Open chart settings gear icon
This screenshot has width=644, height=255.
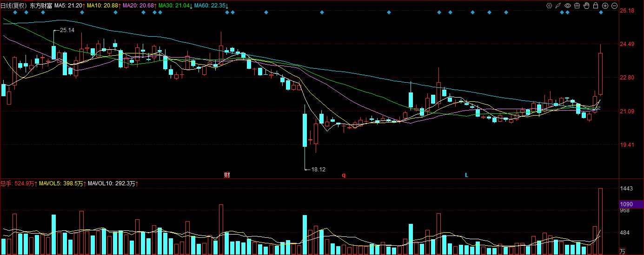[x=549, y=6]
